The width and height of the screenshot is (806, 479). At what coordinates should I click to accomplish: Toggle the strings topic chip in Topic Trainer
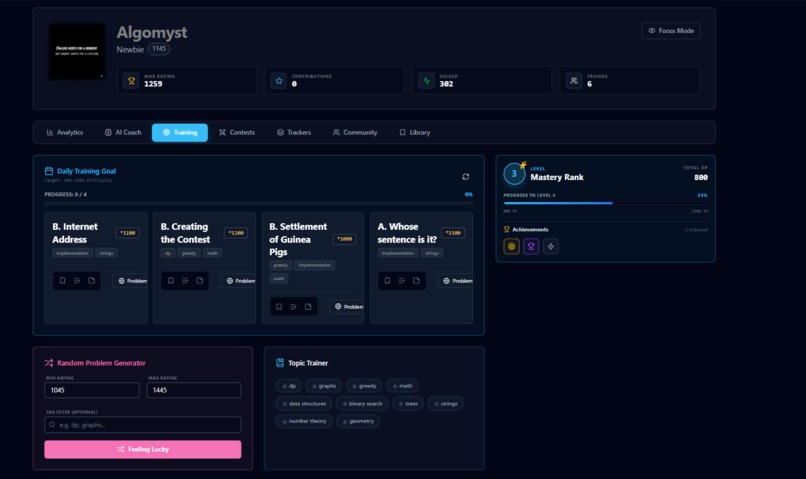pyautogui.click(x=446, y=404)
